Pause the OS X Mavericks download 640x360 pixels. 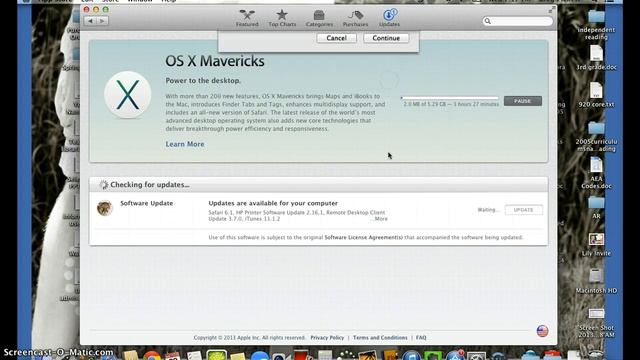click(522, 101)
